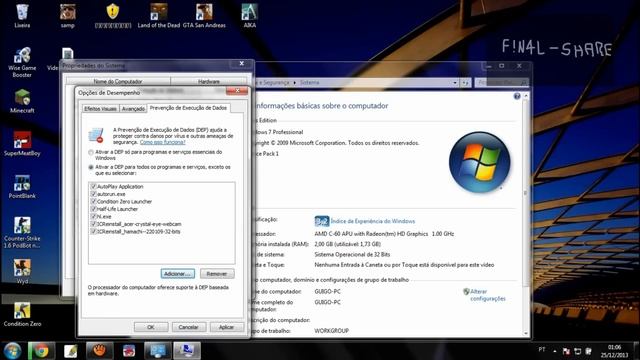Select DEP for all programs except selected

point(91,167)
